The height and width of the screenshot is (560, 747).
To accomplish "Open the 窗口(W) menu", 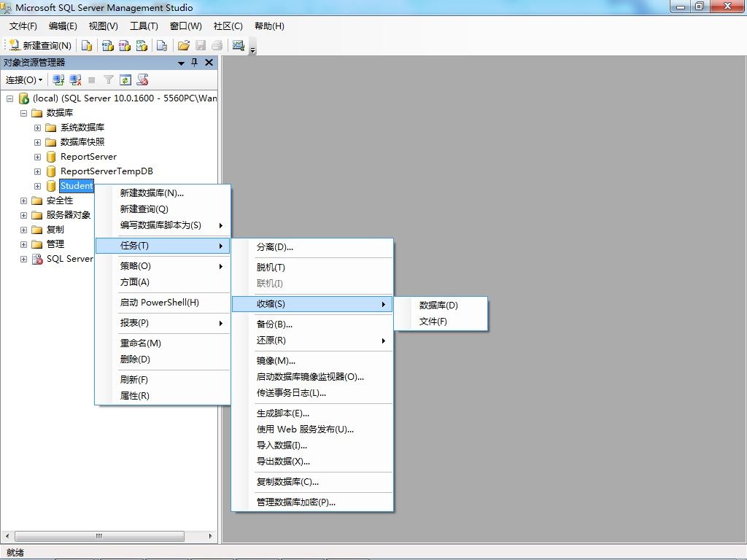I will (x=185, y=26).
